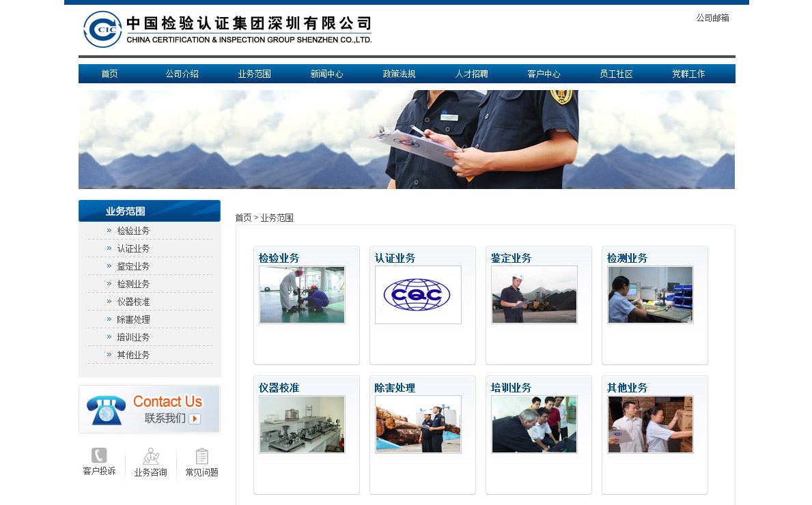
Task: Open 新闻中心 in the navigation bar
Action: coord(326,74)
